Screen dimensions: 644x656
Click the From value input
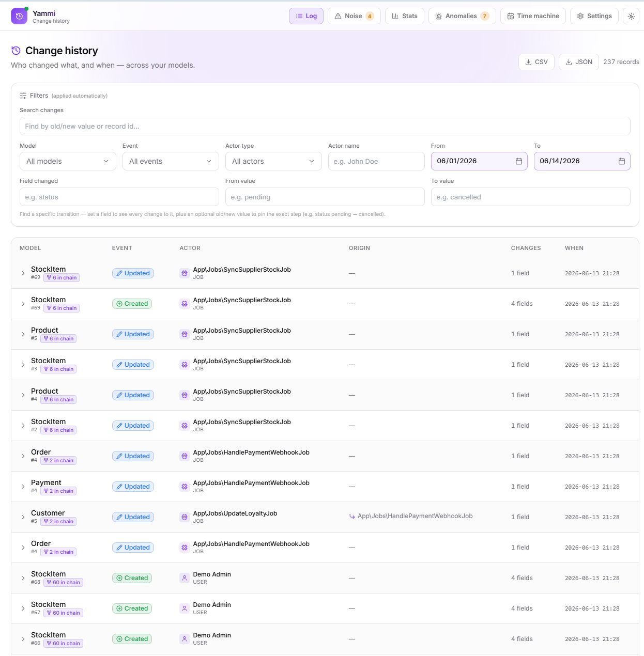pos(325,197)
